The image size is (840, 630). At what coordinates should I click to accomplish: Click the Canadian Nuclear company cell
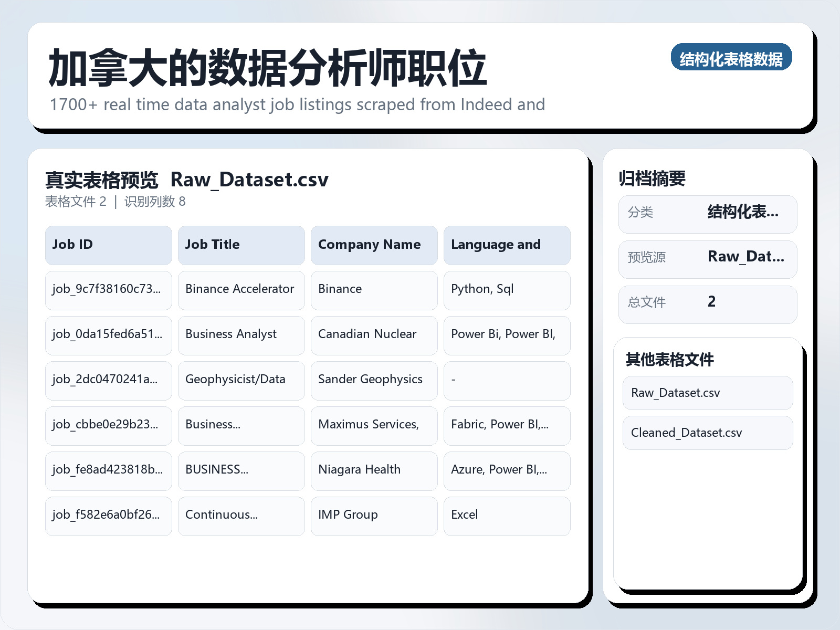click(374, 335)
